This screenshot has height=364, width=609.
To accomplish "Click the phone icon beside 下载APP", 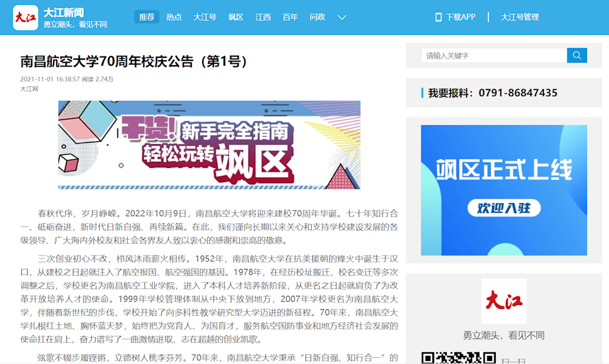I will 438,17.
